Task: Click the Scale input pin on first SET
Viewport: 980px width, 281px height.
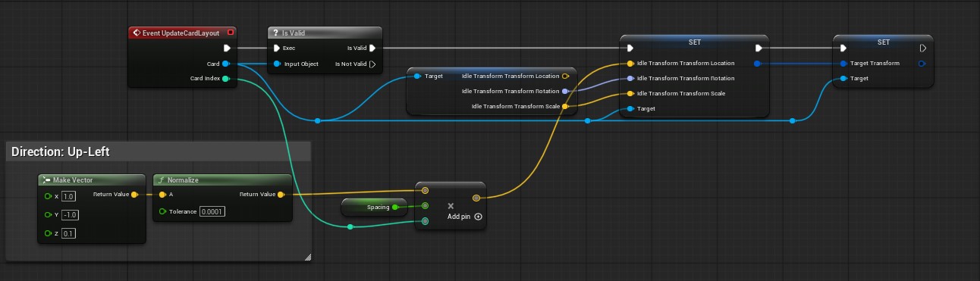Action: tap(630, 94)
